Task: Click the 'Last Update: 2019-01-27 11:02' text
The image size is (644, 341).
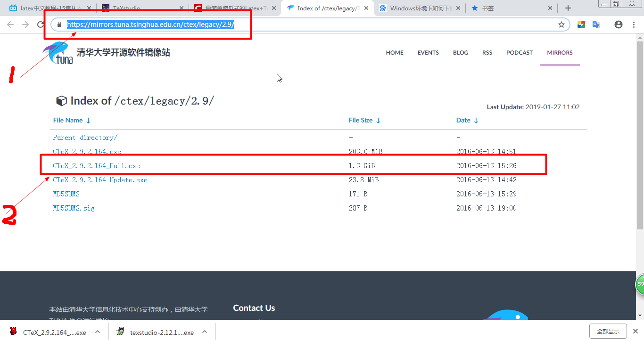Action: 533,107
